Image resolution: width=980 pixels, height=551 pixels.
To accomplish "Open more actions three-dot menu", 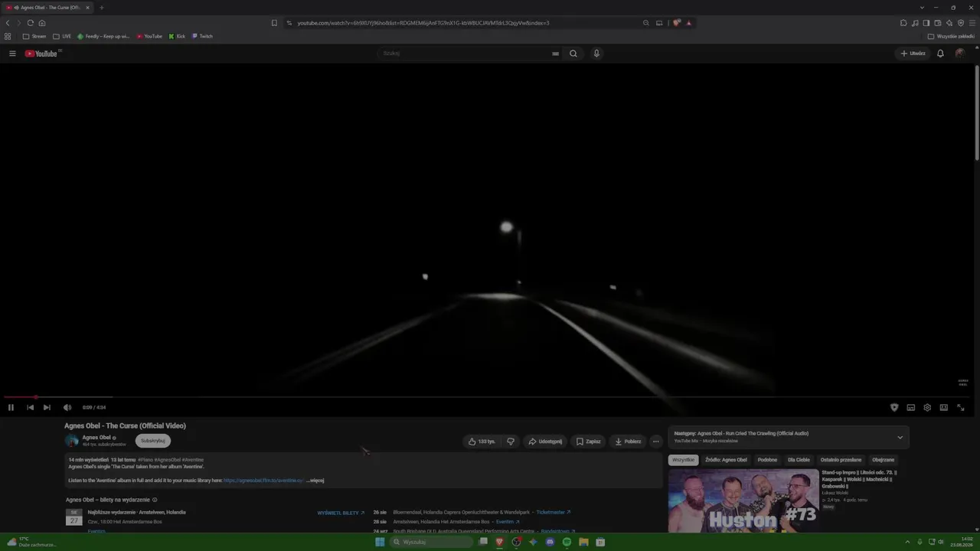I will point(655,442).
